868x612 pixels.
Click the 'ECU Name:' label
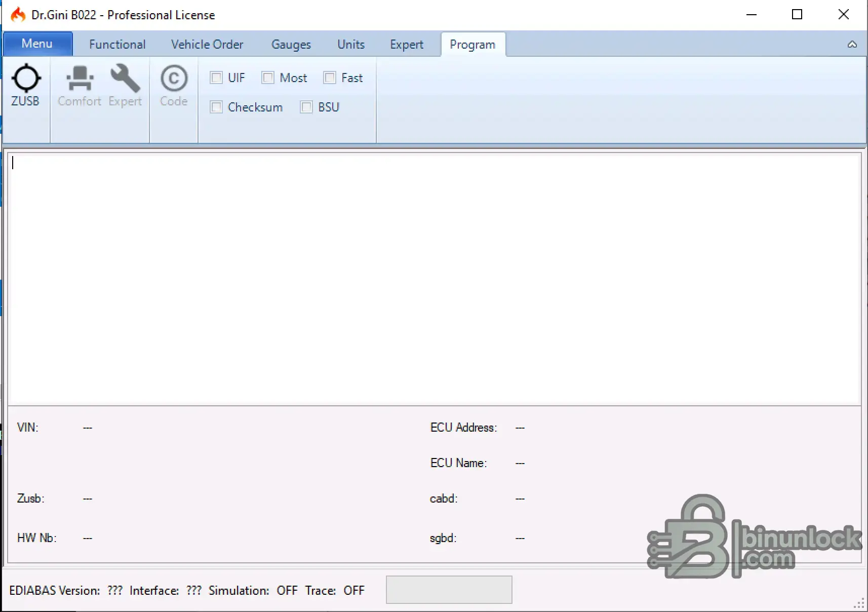(x=459, y=463)
